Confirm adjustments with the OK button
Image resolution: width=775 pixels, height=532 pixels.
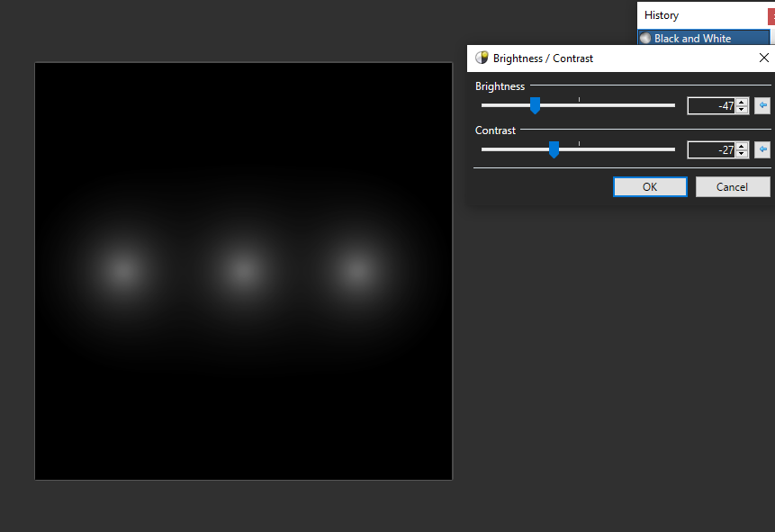coord(650,186)
